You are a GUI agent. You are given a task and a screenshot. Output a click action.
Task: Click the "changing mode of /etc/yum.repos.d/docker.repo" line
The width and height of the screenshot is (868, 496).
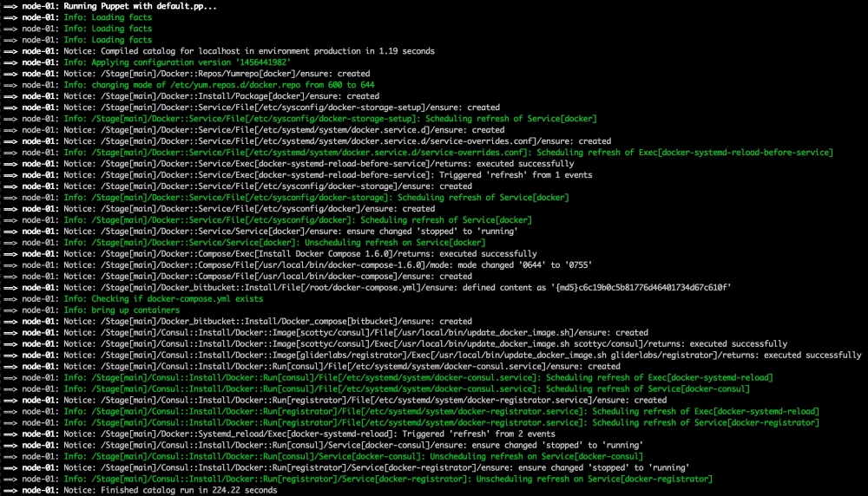click(219, 85)
